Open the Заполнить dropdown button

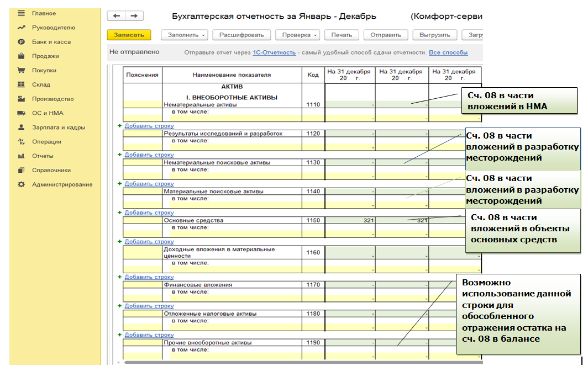pos(185,35)
